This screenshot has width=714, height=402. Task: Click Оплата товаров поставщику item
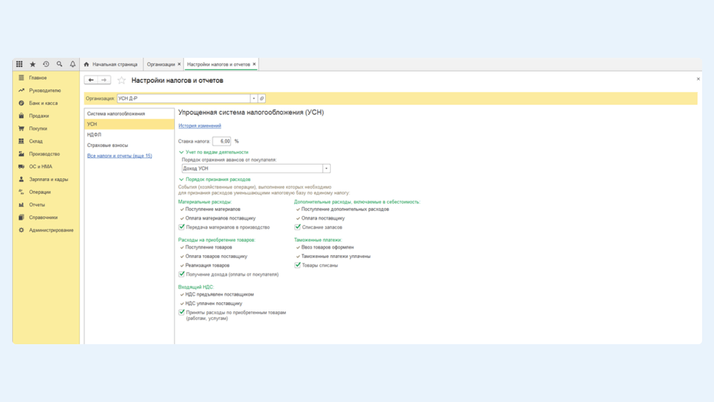click(216, 256)
